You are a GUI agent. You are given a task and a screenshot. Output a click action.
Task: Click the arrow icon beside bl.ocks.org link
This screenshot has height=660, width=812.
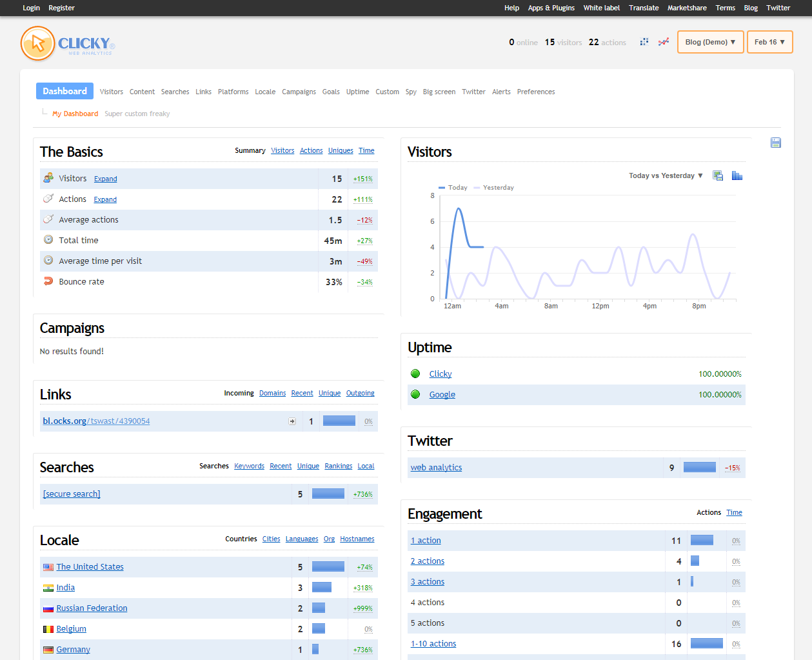tap(292, 421)
